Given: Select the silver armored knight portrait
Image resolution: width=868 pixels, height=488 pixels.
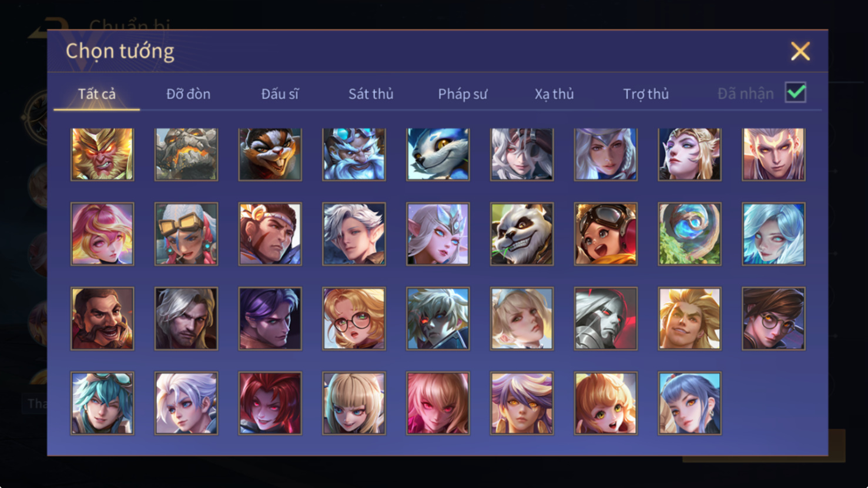Looking at the screenshot, I should click(606, 318).
